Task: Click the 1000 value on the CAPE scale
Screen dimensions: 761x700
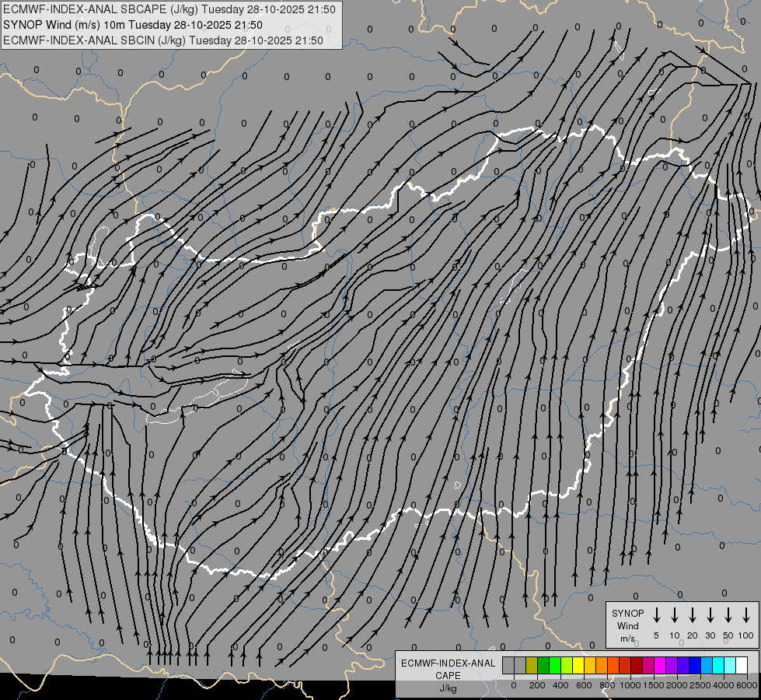Action: [630, 685]
